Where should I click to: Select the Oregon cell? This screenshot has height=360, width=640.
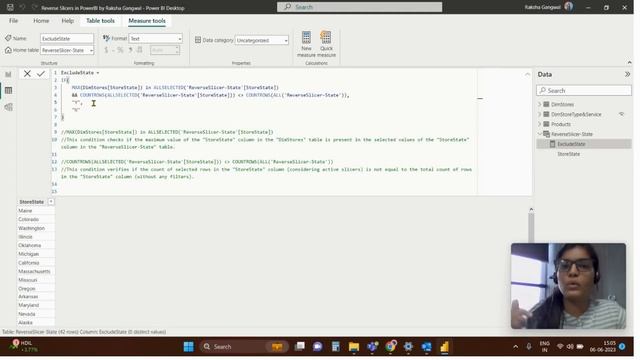coord(36,289)
